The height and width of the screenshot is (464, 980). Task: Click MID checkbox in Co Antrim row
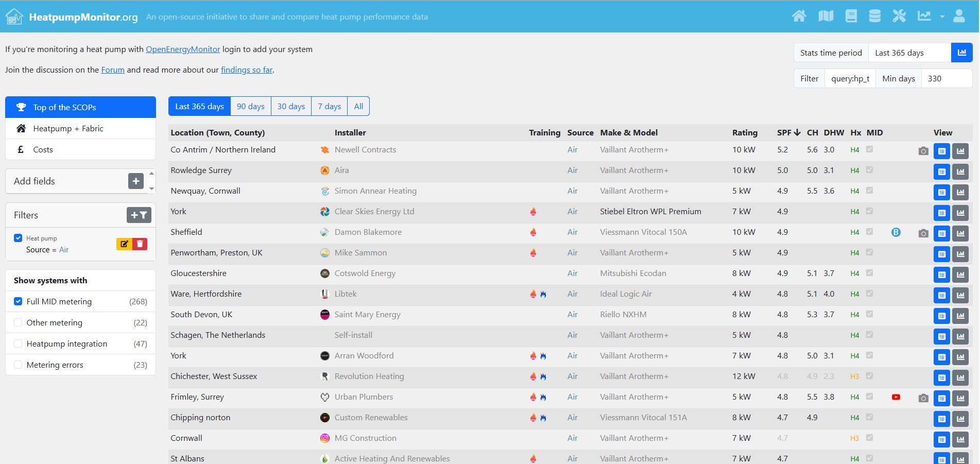[870, 149]
